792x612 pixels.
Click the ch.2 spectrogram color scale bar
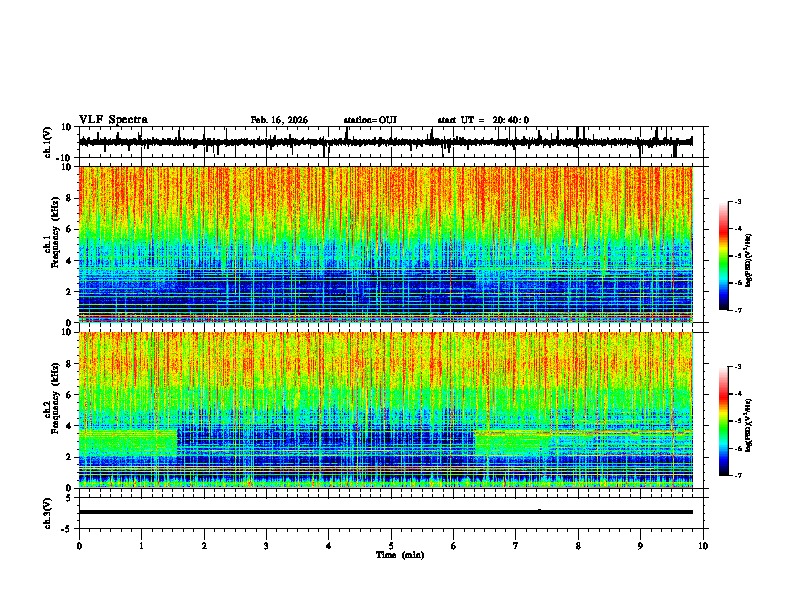(x=724, y=421)
